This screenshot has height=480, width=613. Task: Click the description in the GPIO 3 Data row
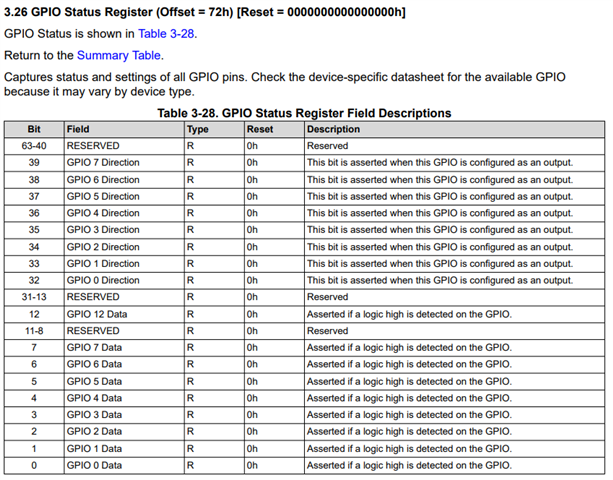pyautogui.click(x=409, y=415)
